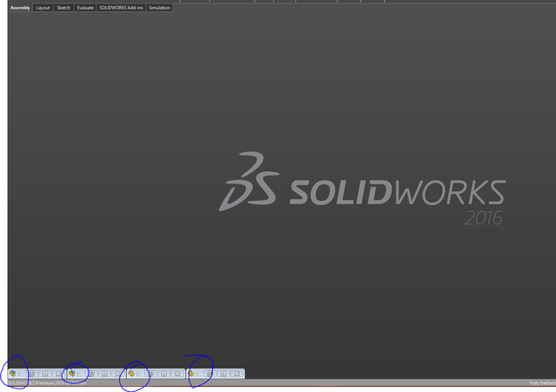556x392 pixels.
Task: Open the SOLIDWORKS Add-Ins tab
Action: (121, 8)
